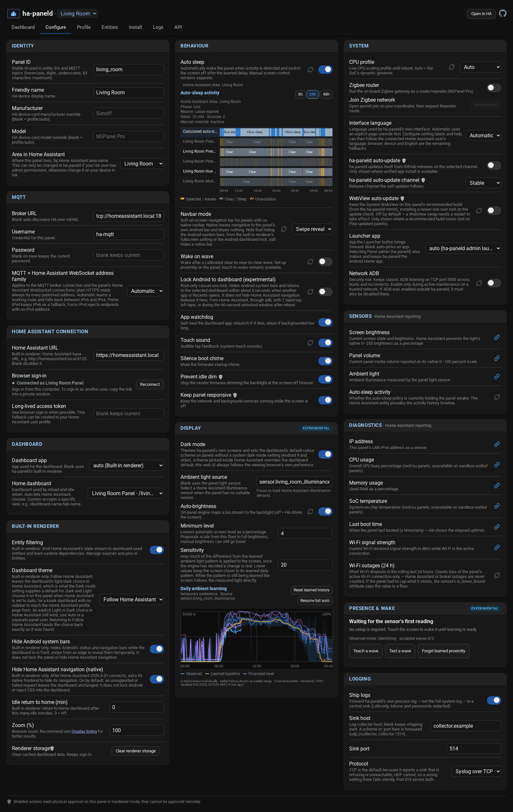Click the Teach a wave button
Image resolution: width=513 pixels, height=812 pixels.
(x=366, y=651)
